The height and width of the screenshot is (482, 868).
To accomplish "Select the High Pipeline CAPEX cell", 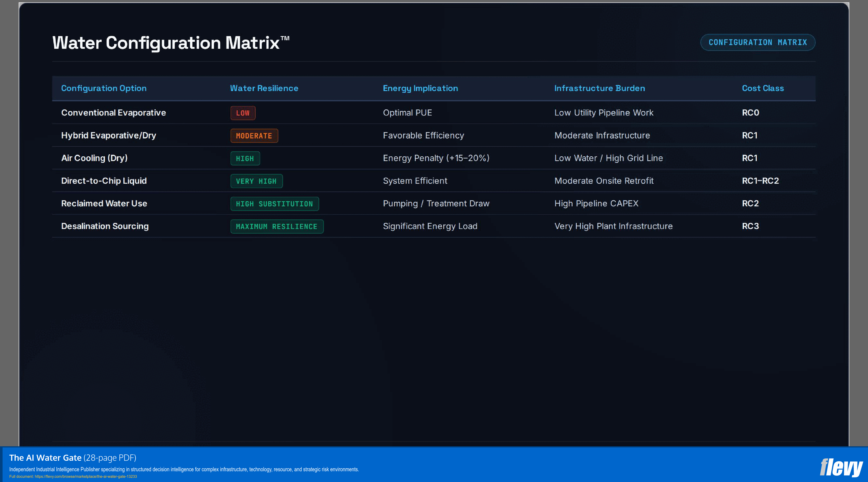I will tap(596, 204).
